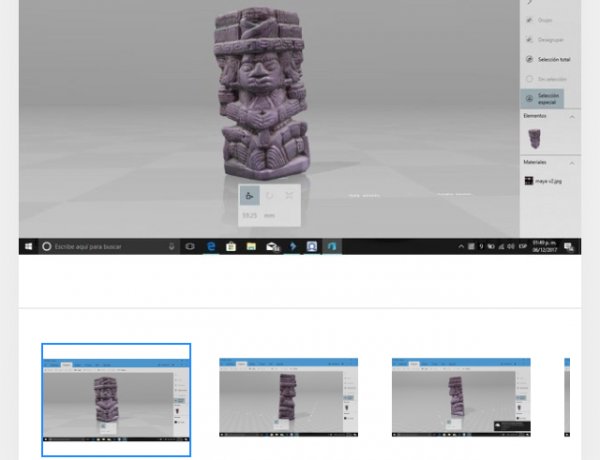Open the Microsoft Store taskbar icon
Image resolution: width=600 pixels, height=460 pixels.
click(231, 246)
